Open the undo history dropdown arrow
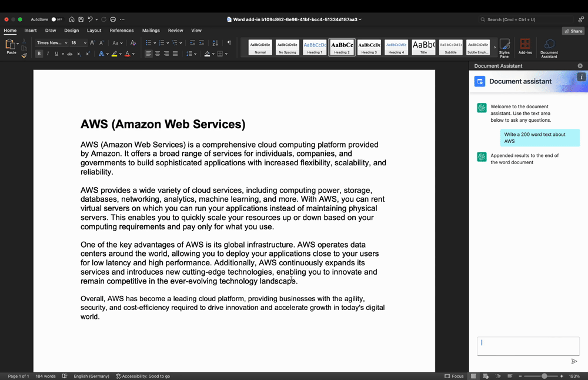Viewport: 588px width, 380px height. click(96, 19)
